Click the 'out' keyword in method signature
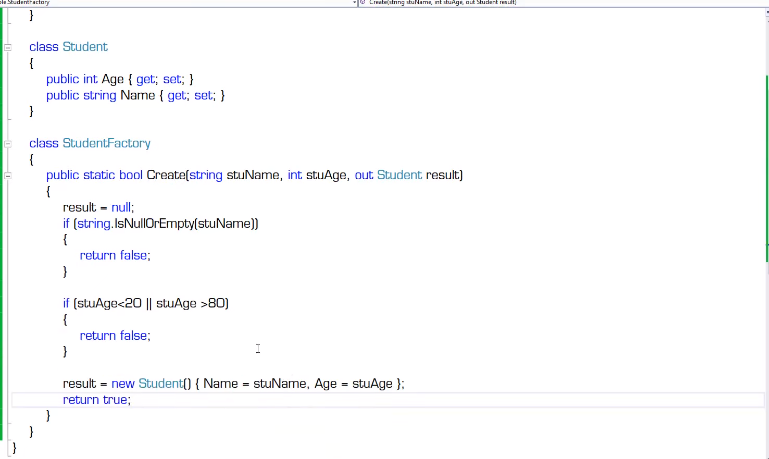 364,175
